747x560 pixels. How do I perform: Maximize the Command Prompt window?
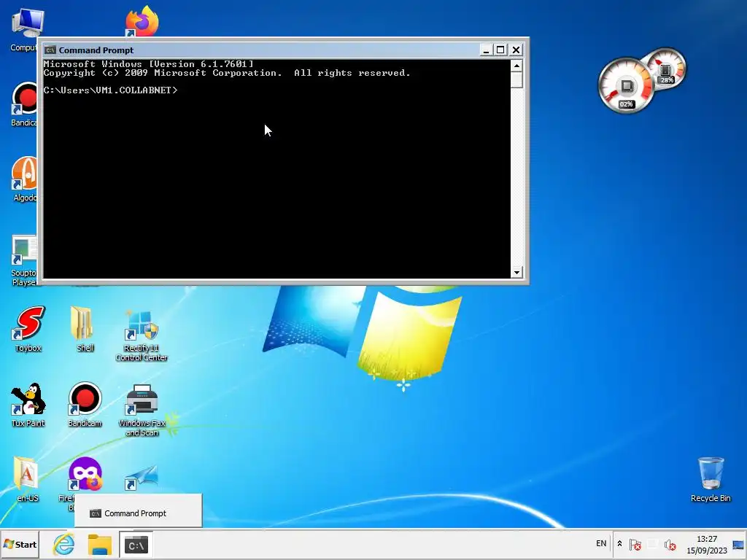tap(500, 50)
